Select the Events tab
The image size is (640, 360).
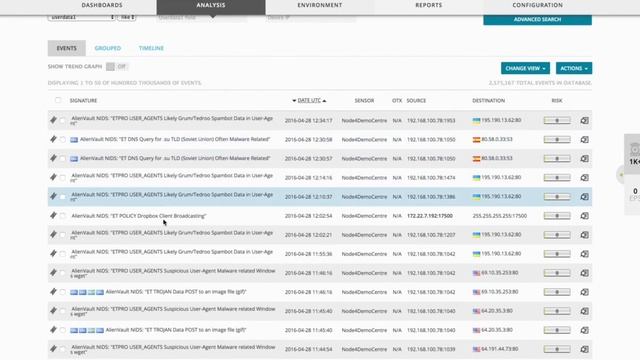[x=67, y=48]
